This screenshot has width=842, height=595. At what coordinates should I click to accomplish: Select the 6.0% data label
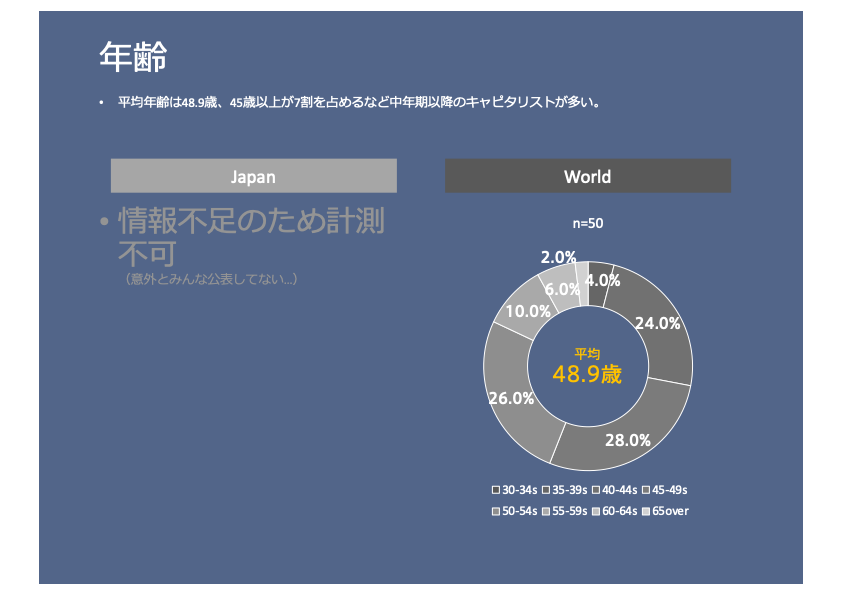pos(562,289)
